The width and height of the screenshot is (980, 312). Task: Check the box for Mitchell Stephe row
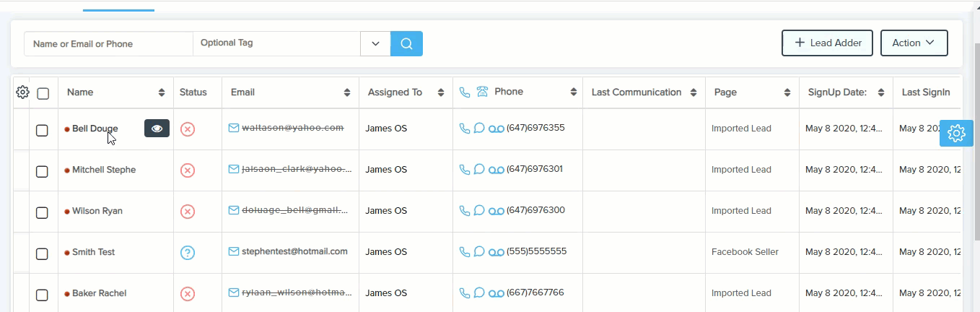(x=42, y=171)
